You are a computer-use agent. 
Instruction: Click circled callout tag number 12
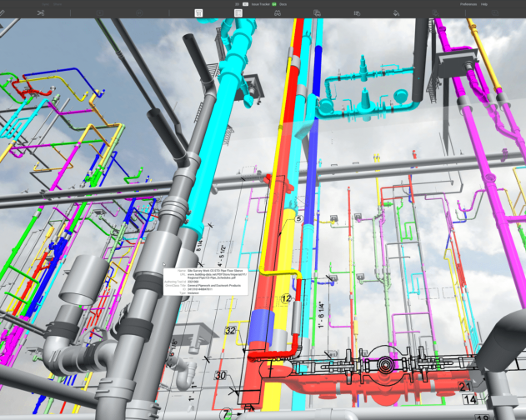pos(285,298)
